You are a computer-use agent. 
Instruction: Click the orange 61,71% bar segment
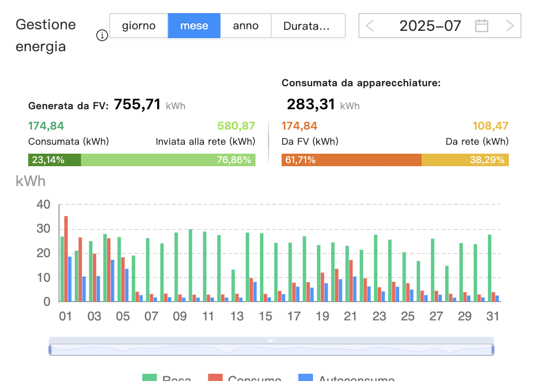coord(351,160)
